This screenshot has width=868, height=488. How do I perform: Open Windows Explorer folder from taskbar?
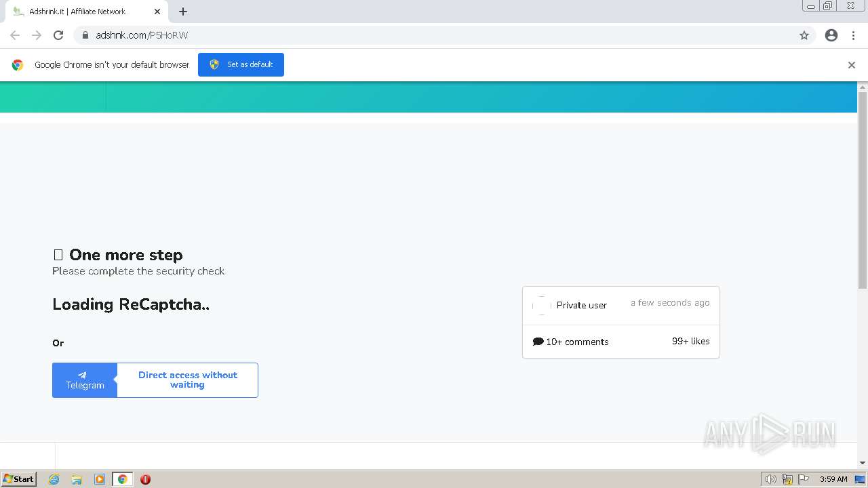[x=77, y=479]
